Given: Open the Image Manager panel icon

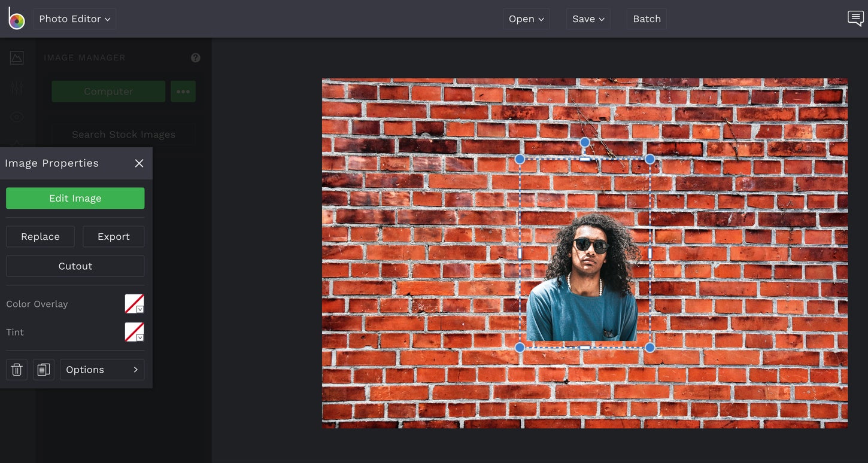Looking at the screenshot, I should point(16,57).
